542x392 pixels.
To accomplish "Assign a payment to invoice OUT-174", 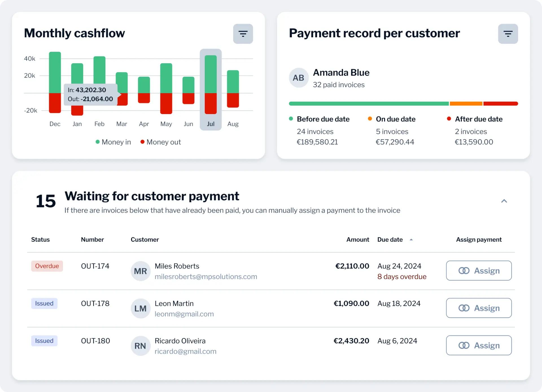I will (x=478, y=271).
